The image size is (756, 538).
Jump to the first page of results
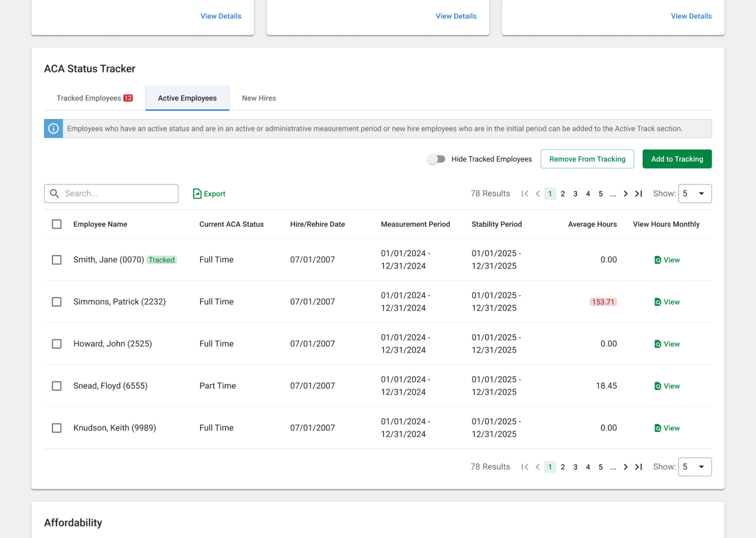tap(525, 193)
